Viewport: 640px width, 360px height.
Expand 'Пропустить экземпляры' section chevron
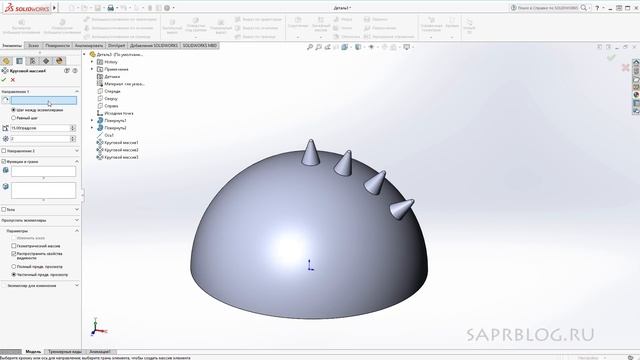coord(77,220)
